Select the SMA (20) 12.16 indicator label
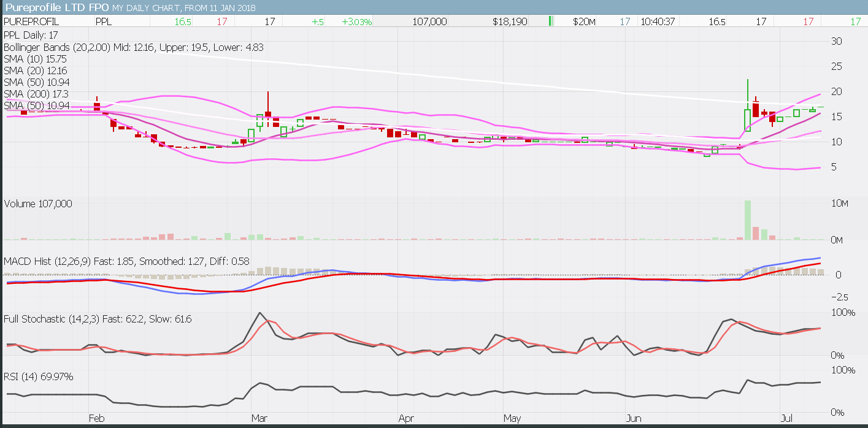The height and width of the screenshot is (428, 868). click(x=35, y=71)
